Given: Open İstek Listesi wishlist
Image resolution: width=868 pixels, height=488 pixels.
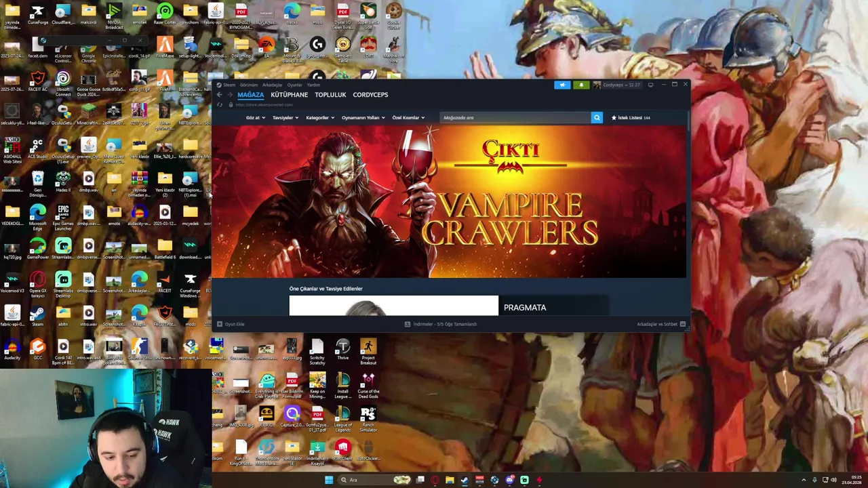Looking at the screenshot, I should click(631, 118).
